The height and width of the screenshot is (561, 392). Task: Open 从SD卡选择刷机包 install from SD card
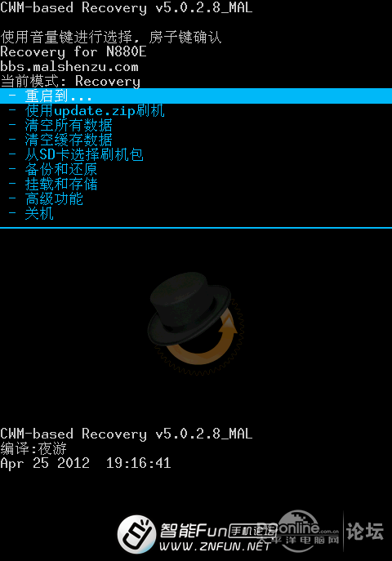[x=84, y=154]
